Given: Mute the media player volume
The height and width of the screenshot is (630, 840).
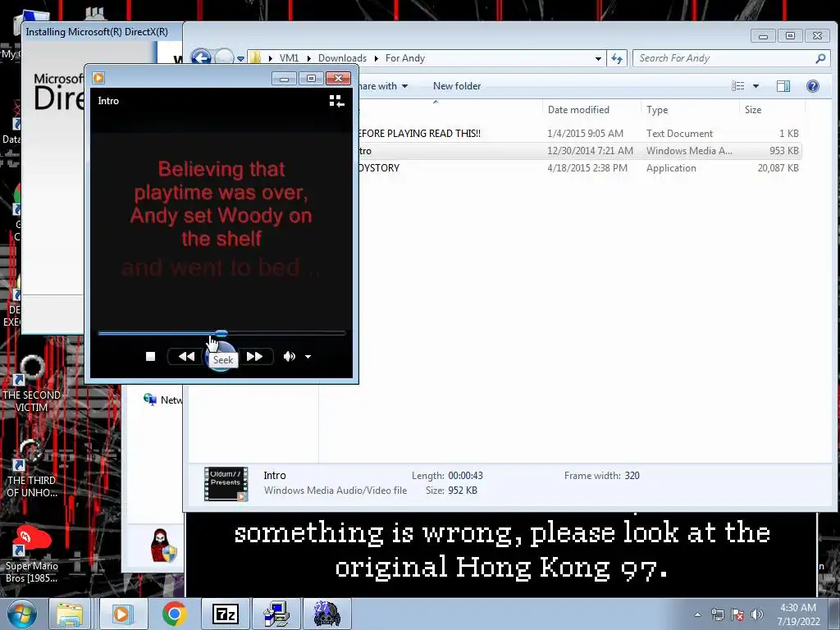Looking at the screenshot, I should [290, 356].
